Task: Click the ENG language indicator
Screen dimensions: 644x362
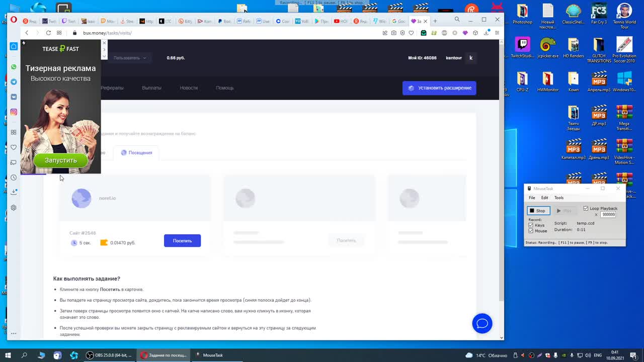Action: click(598, 355)
